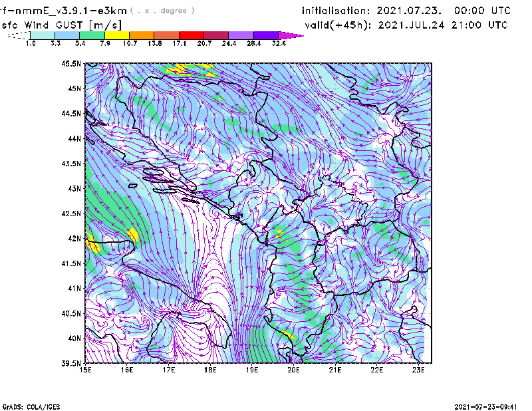The height and width of the screenshot is (411, 532).
Task: Click the light blue 3.3–5.4 legend swatch
Action: [67, 35]
